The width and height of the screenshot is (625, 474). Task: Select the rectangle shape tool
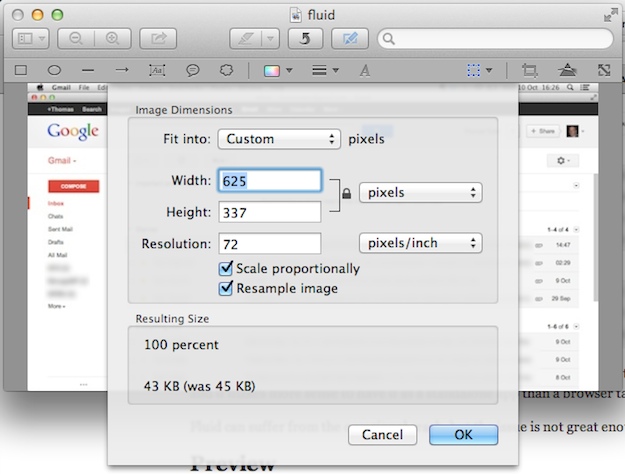[x=21, y=71]
